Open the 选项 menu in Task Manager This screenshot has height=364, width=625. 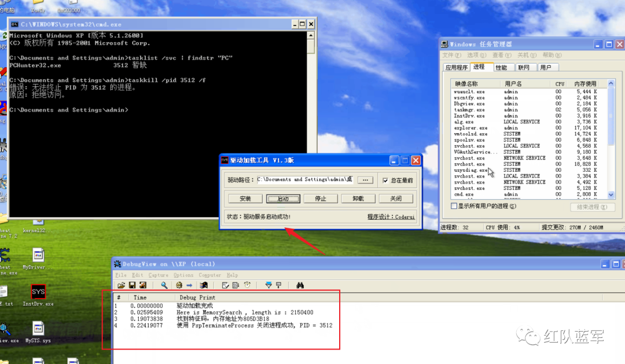pos(477,55)
